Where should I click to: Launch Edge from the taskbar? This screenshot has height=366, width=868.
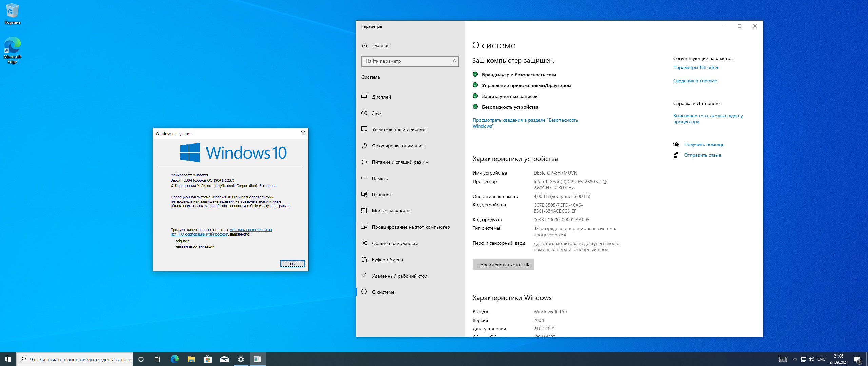click(174, 359)
